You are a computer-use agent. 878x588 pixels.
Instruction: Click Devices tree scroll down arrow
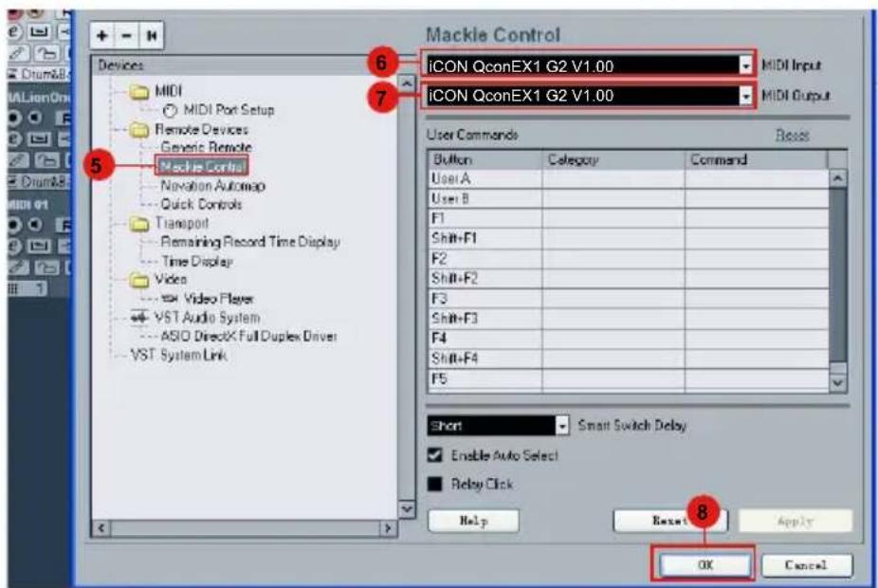pyautogui.click(x=407, y=509)
